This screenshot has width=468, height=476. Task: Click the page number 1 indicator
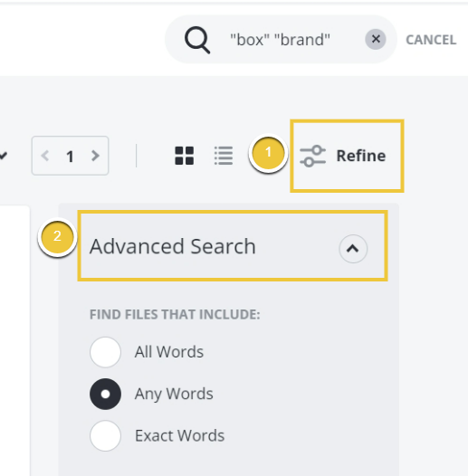point(70,157)
